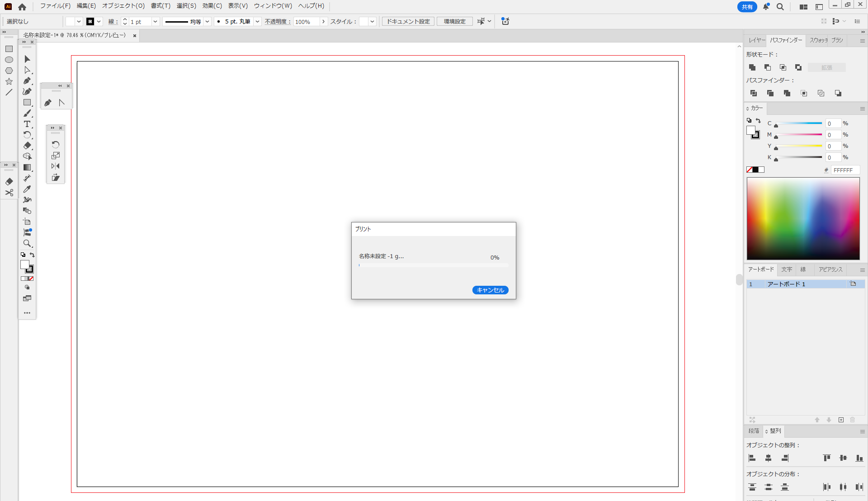Select the Rotate tool in the floating panel
Screen dimensions: 868x501
point(56,144)
